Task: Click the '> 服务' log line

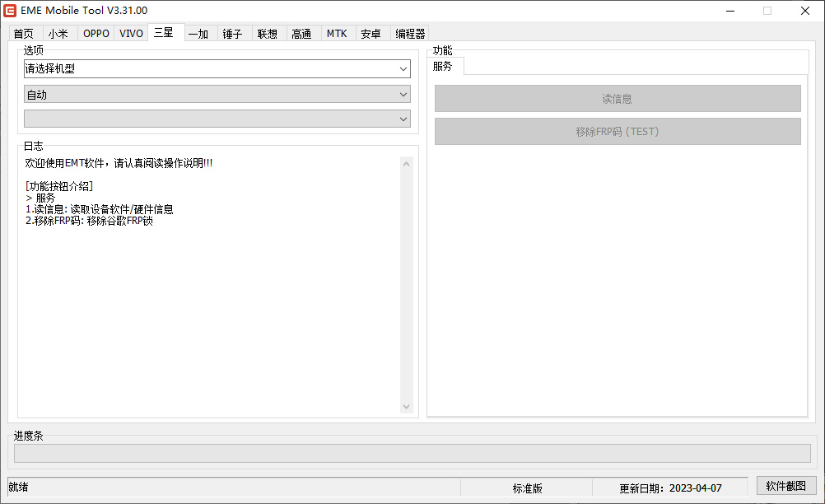Action: click(40, 198)
